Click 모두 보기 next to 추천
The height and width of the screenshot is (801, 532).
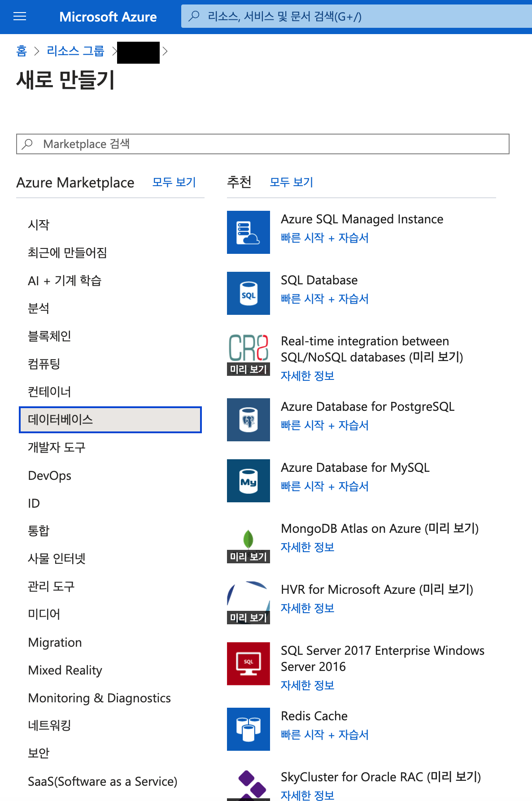(292, 182)
